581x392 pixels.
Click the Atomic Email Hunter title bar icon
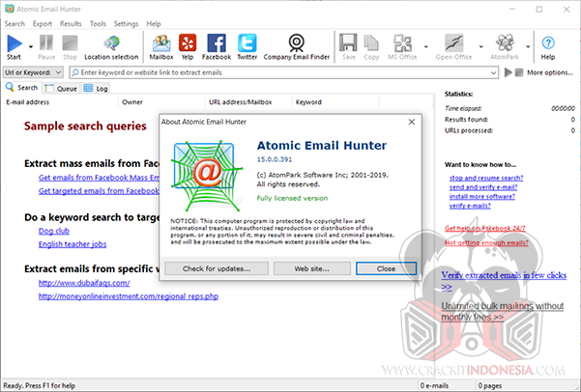(10, 9)
